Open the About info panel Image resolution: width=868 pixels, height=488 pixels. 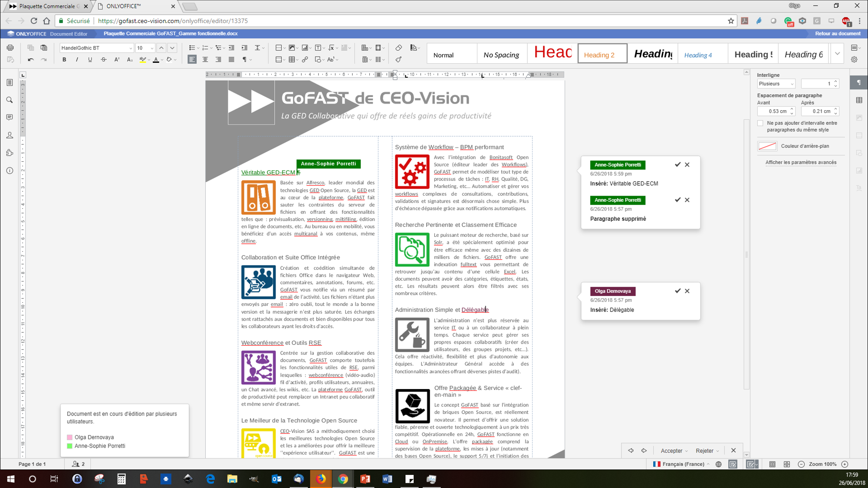point(10,170)
